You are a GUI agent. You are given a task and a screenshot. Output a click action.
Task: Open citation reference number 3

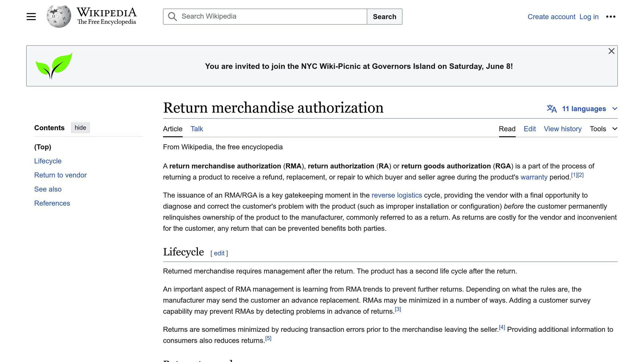tap(398, 309)
